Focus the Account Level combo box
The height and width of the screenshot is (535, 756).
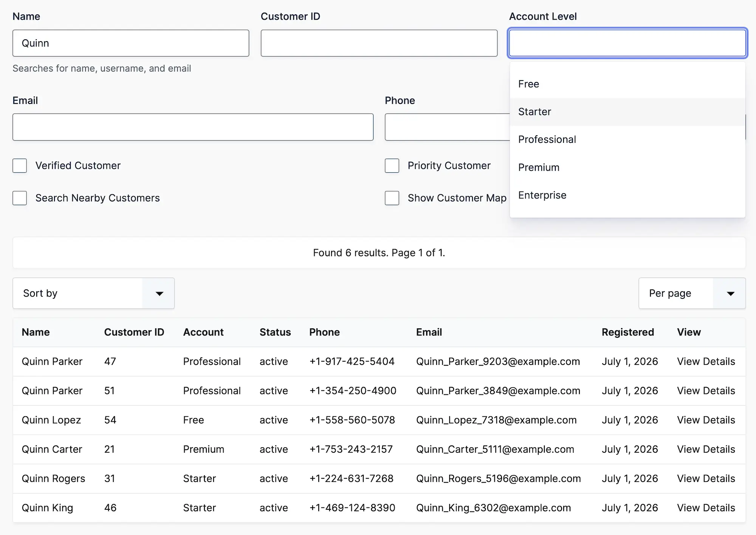627,43
